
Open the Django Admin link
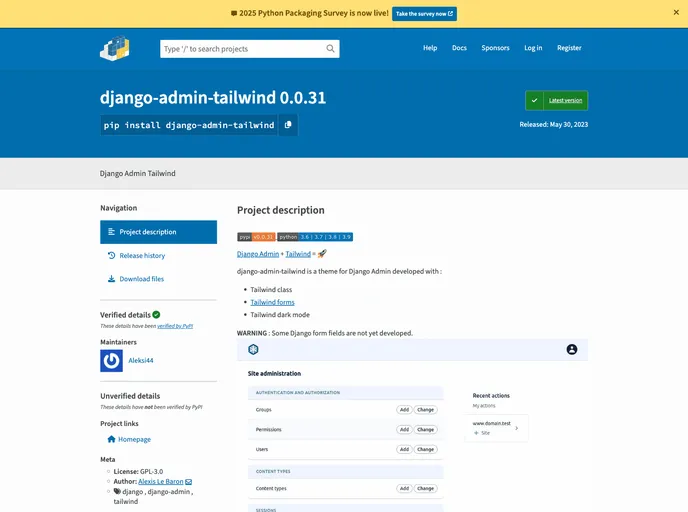(258, 254)
